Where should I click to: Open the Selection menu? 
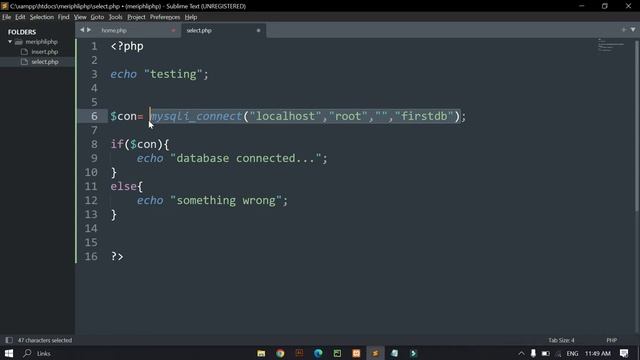(x=42, y=17)
